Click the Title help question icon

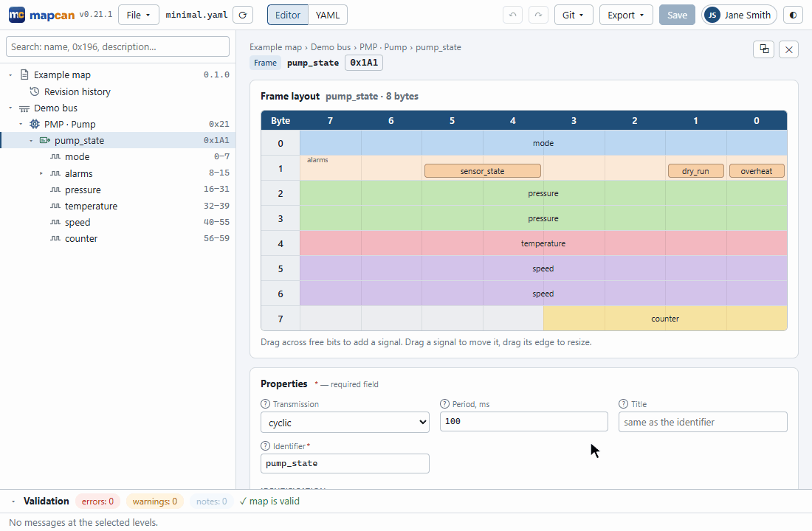click(x=624, y=404)
